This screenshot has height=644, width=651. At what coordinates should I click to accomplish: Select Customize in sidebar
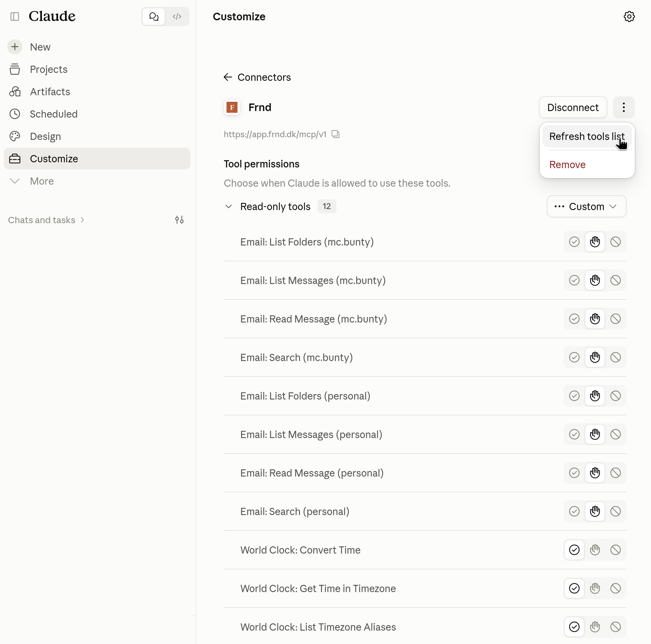click(97, 159)
